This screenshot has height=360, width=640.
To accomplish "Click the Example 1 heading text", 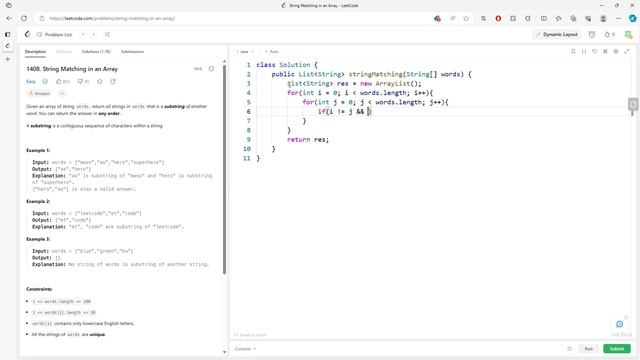I will pyautogui.click(x=38, y=150).
